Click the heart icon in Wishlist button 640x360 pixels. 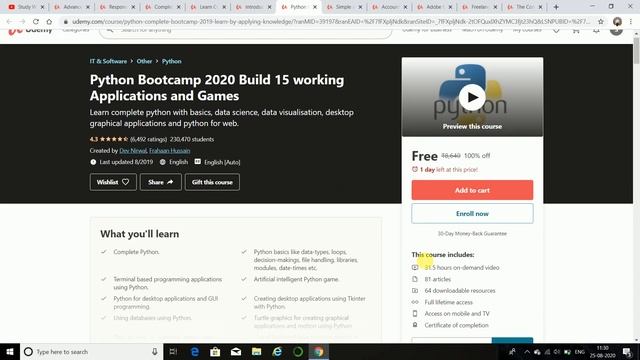[126, 182]
